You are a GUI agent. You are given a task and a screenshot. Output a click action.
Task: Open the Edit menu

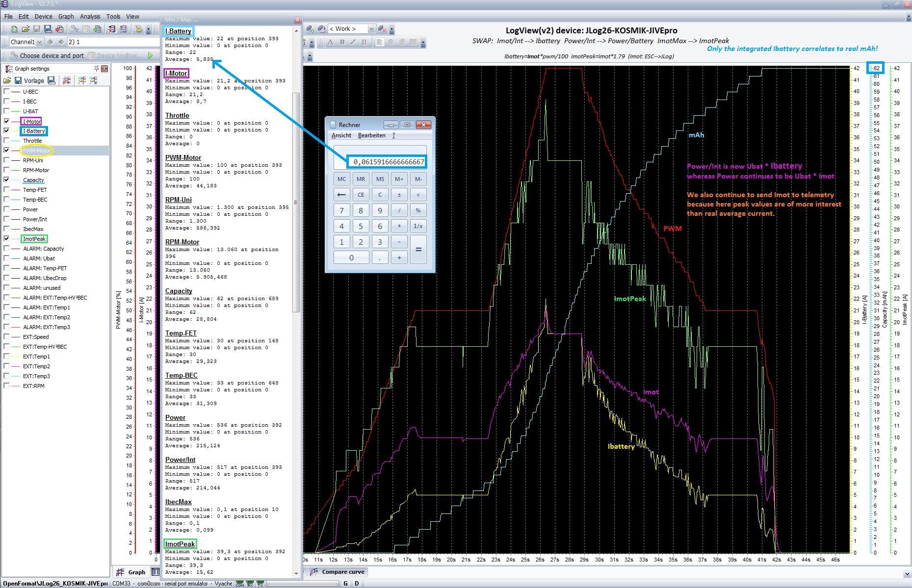click(24, 16)
